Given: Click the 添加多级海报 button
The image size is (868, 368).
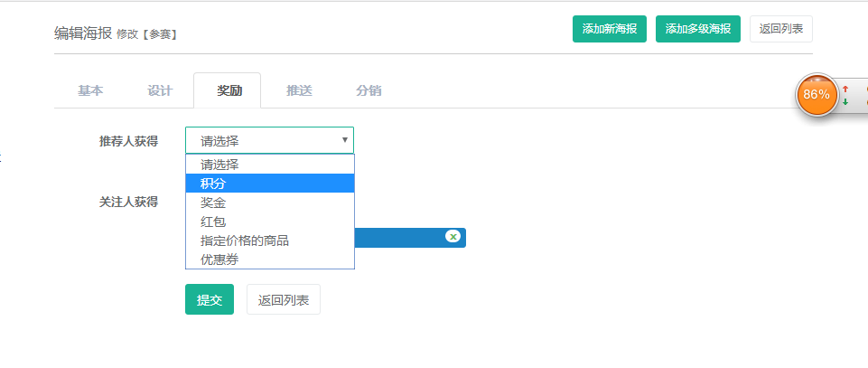Looking at the screenshot, I should click(698, 29).
